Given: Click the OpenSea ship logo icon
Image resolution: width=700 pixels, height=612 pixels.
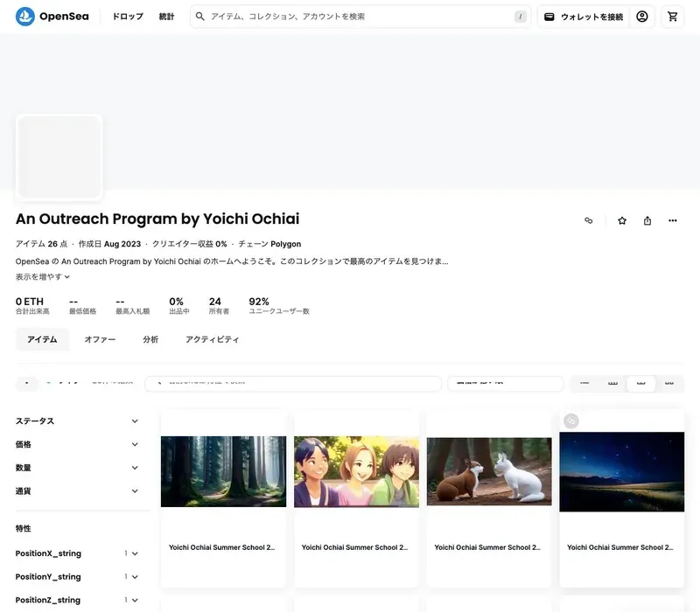Looking at the screenshot, I should point(25,17).
